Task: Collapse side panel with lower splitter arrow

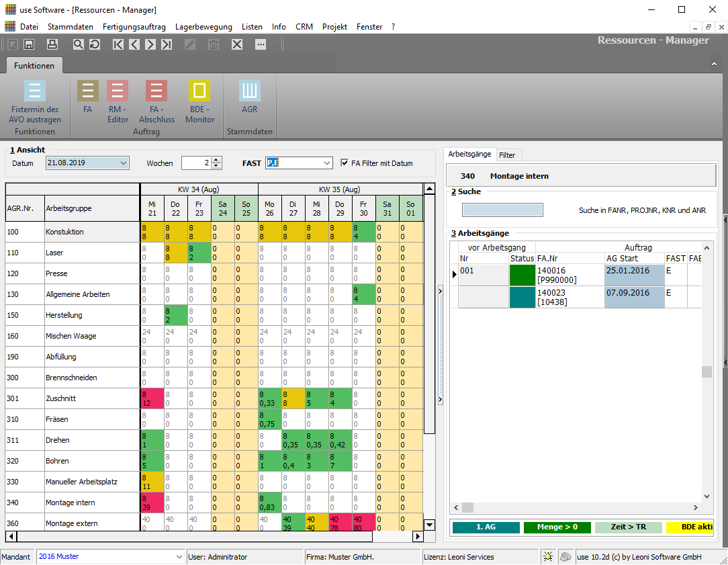Action: 440,399
